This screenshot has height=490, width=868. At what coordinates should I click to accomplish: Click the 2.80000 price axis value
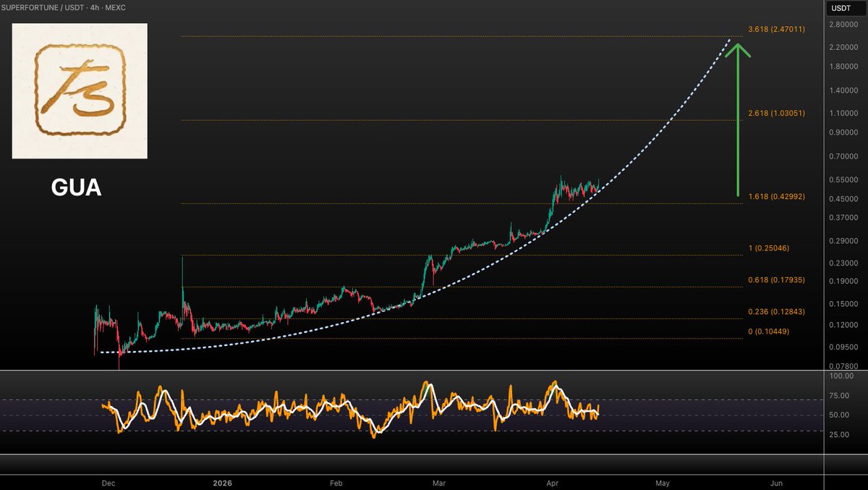click(x=843, y=24)
